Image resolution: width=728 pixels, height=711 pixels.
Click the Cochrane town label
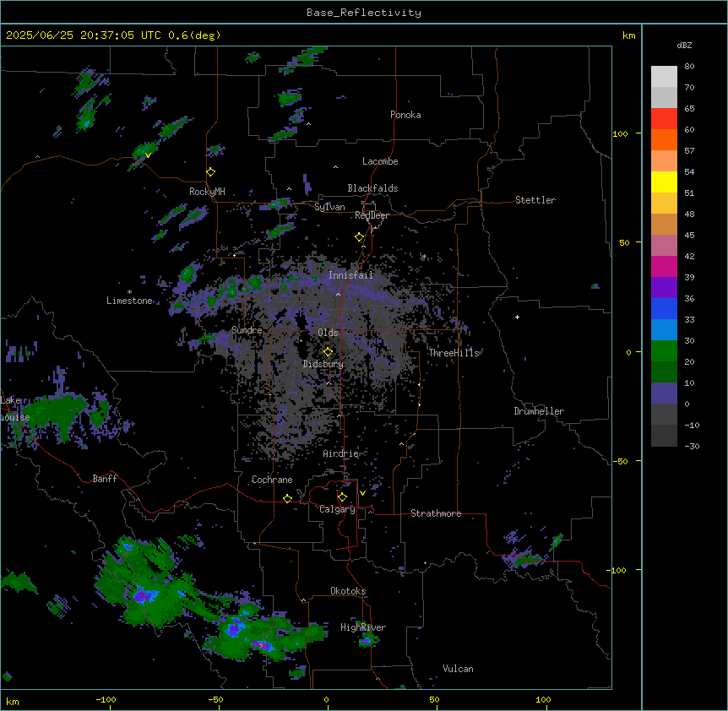(272, 480)
